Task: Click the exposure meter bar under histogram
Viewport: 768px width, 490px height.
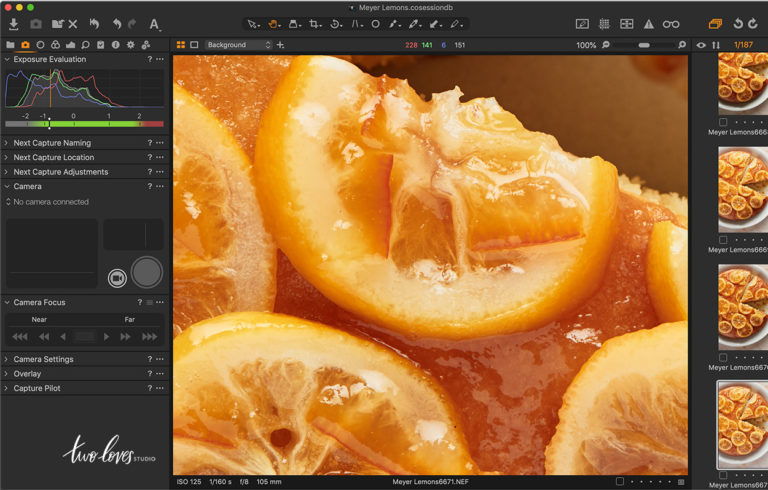Action: point(84,124)
